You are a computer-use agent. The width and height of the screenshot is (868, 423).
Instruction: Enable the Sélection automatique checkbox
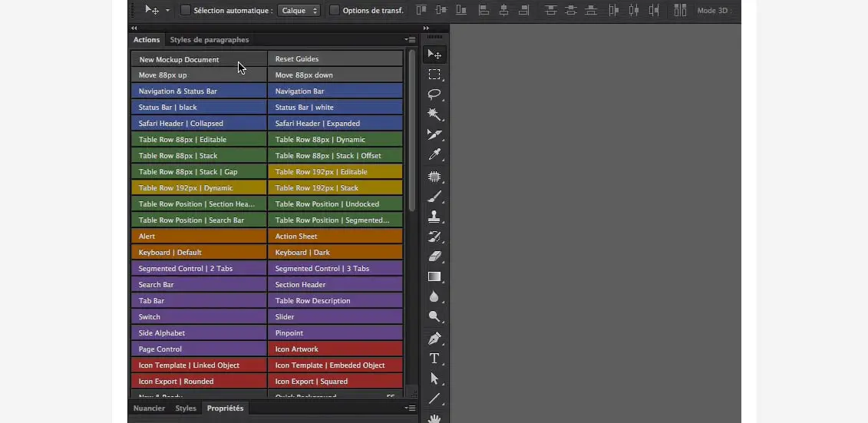(186, 10)
